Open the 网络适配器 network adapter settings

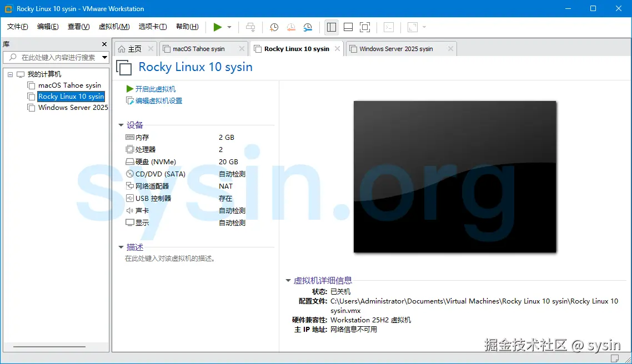tap(152, 186)
